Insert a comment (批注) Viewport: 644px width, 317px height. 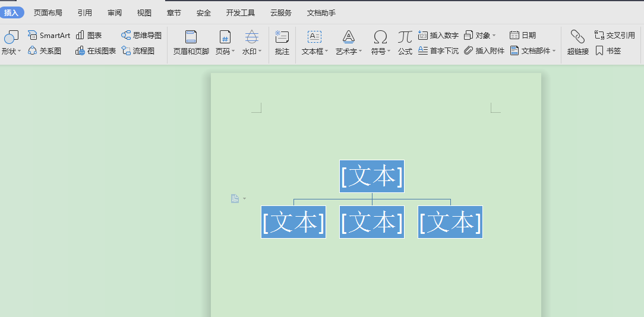282,43
